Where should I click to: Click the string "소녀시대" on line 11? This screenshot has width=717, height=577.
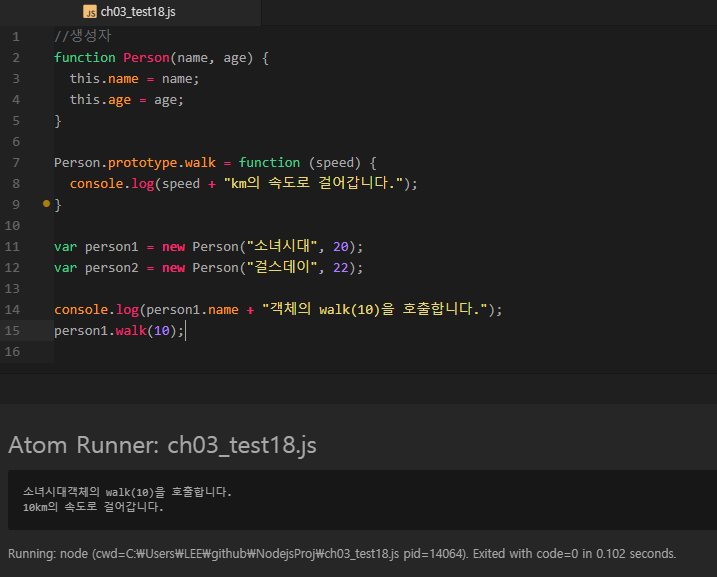pyautogui.click(x=282, y=246)
